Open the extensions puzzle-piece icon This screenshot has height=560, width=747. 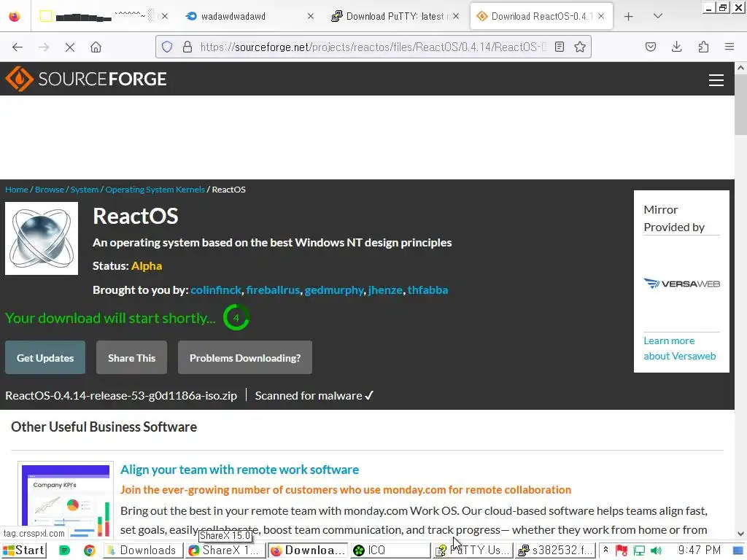703,47
